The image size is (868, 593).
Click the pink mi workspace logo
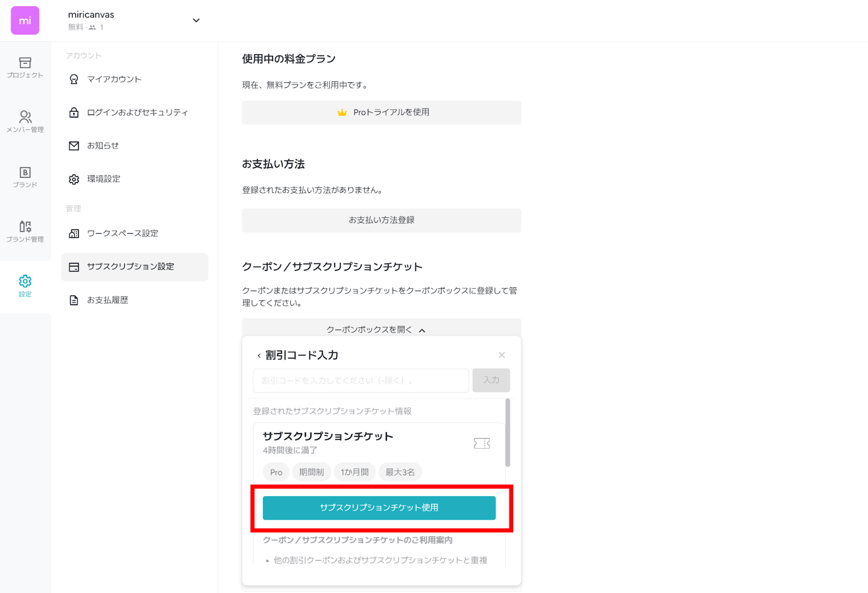pyautogui.click(x=25, y=21)
